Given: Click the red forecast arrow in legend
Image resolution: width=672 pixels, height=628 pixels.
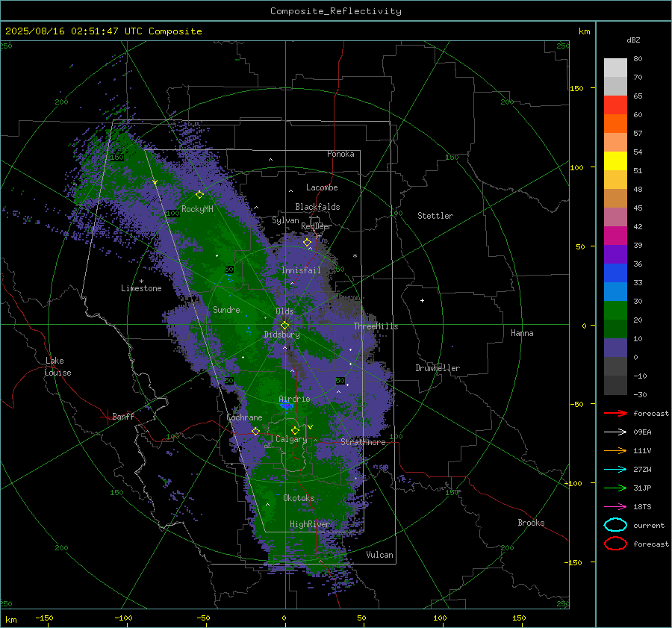Looking at the screenshot, I should [615, 413].
